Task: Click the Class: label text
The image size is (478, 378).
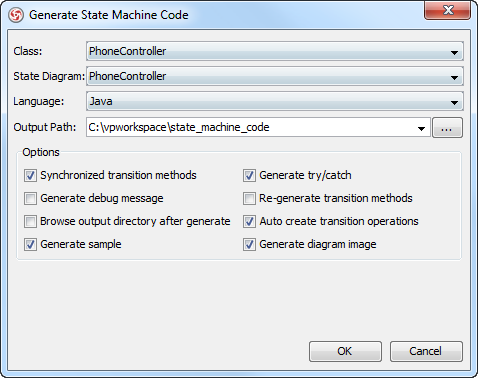Action: coord(28,51)
